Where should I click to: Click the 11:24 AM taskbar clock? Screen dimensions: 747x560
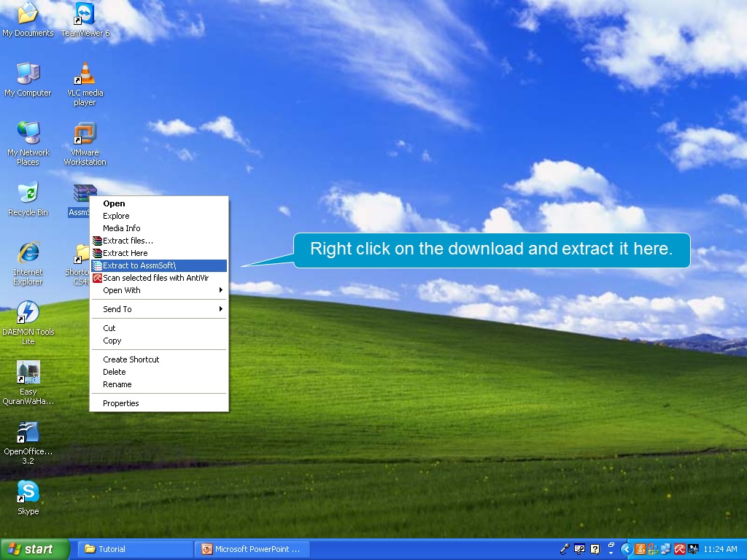click(720, 550)
